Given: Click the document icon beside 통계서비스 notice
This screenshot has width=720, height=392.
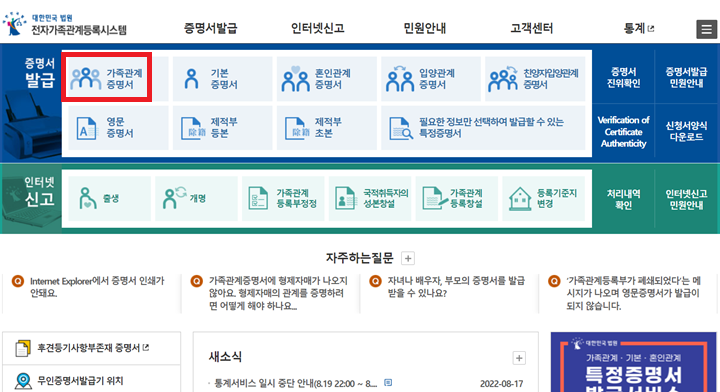Looking at the screenshot, I should (x=388, y=383).
